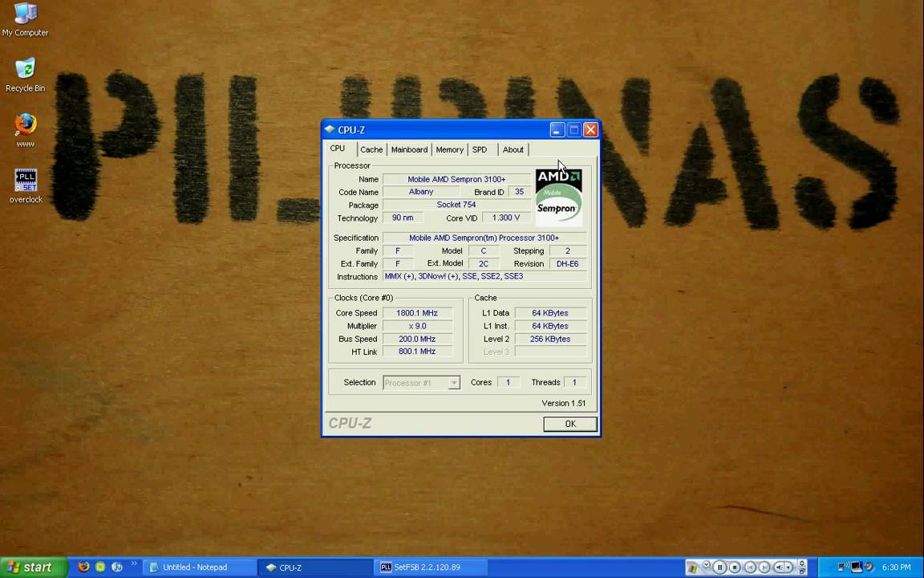Open the media toolbar quick access menu arrow

[x=707, y=564]
